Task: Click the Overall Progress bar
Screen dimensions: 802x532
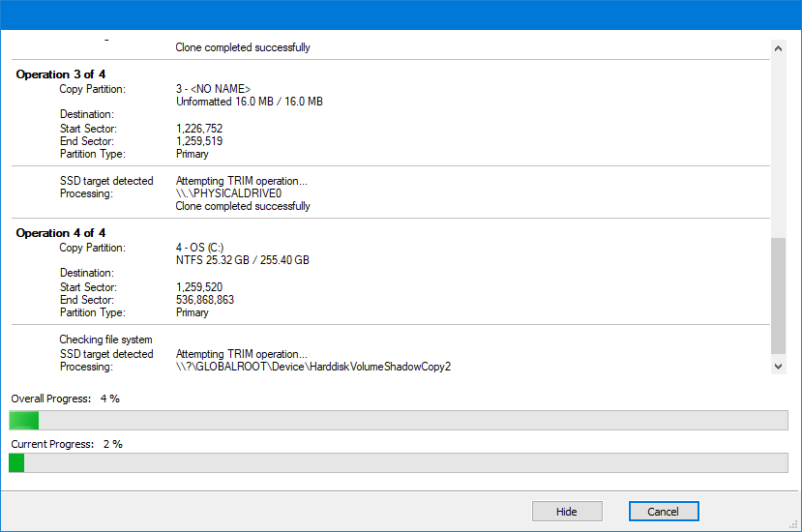Action: point(399,421)
